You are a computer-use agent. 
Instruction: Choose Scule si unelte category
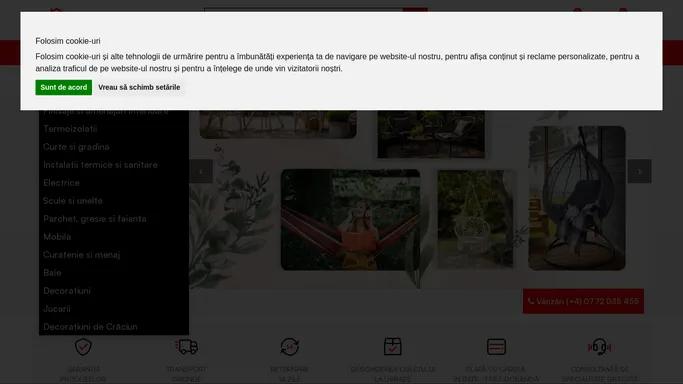pyautogui.click(x=73, y=201)
